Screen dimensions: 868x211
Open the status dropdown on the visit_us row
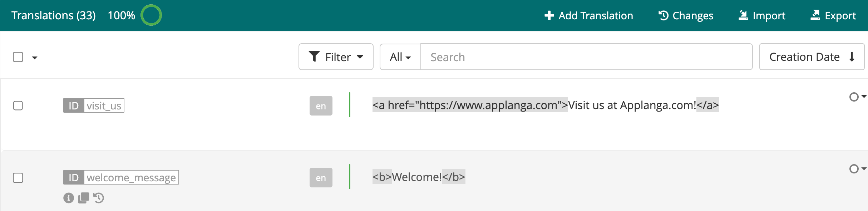[858, 97]
